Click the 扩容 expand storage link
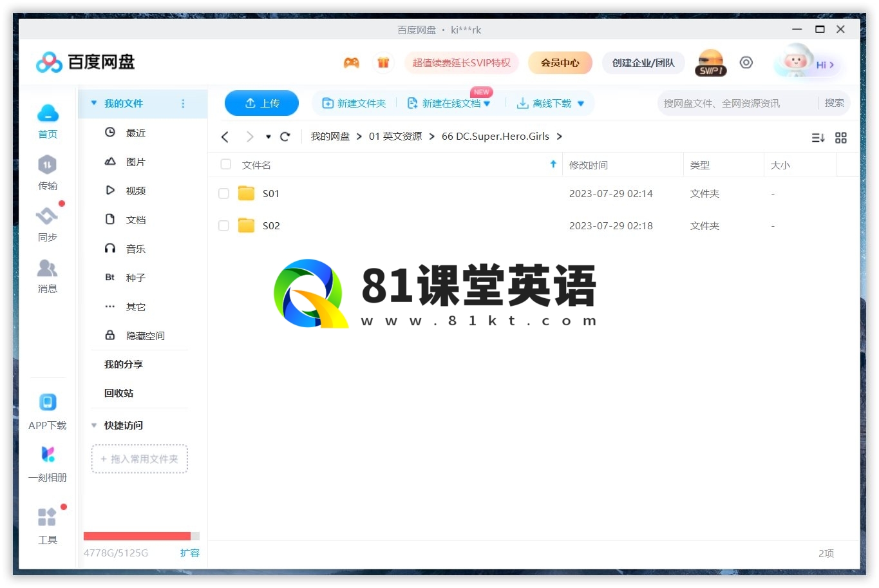This screenshot has height=588, width=879. click(190, 553)
